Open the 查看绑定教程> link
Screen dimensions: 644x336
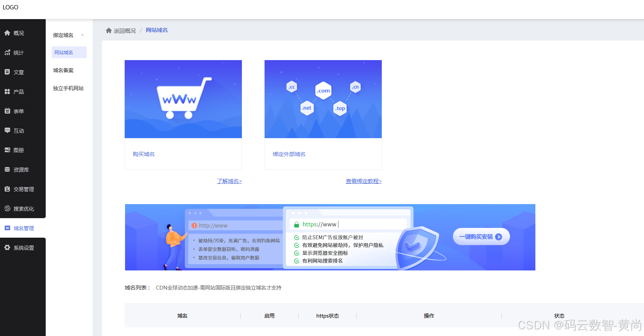click(x=364, y=181)
